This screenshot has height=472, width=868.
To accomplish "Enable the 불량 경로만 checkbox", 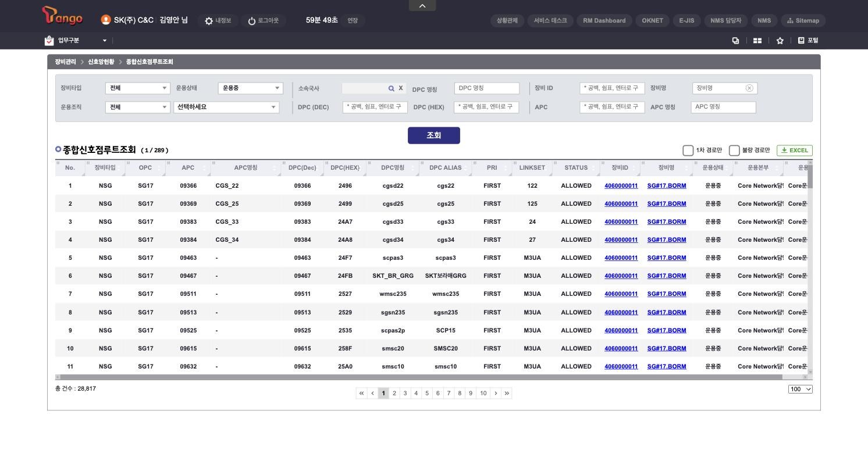I will pos(734,151).
